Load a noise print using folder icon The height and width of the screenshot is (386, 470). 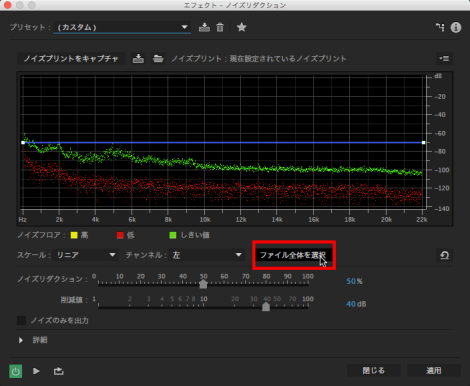(x=158, y=59)
